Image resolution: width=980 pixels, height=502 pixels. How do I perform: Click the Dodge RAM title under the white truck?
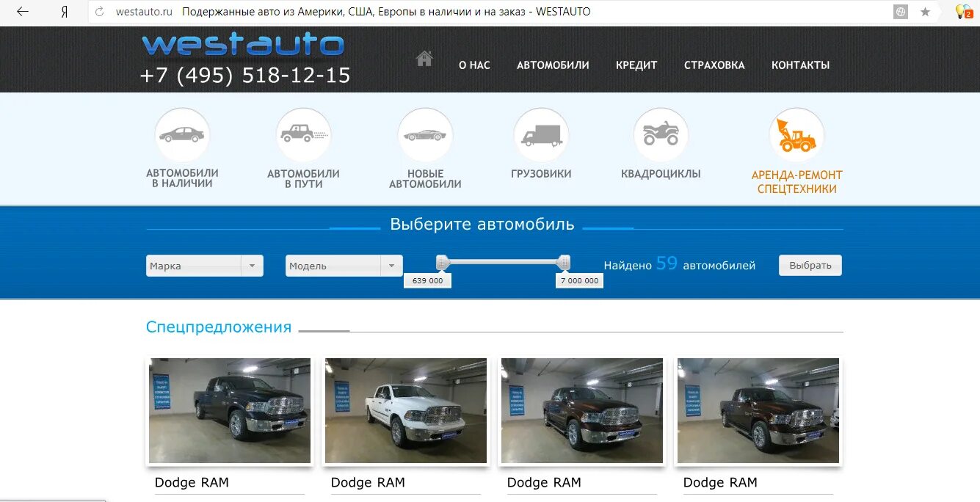tap(368, 482)
